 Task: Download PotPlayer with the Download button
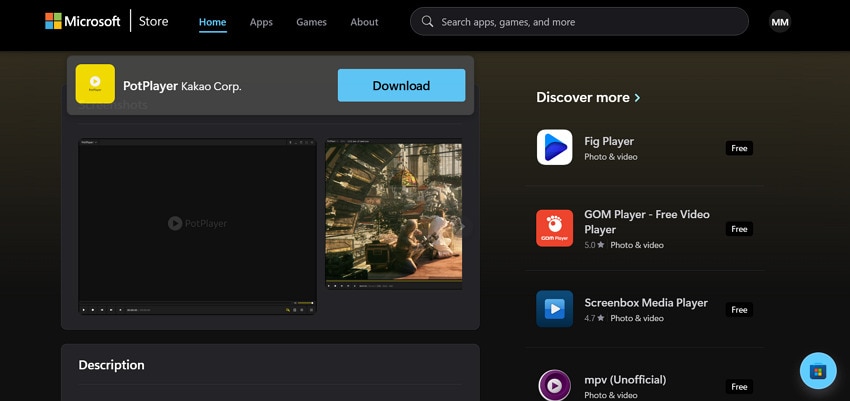point(401,85)
